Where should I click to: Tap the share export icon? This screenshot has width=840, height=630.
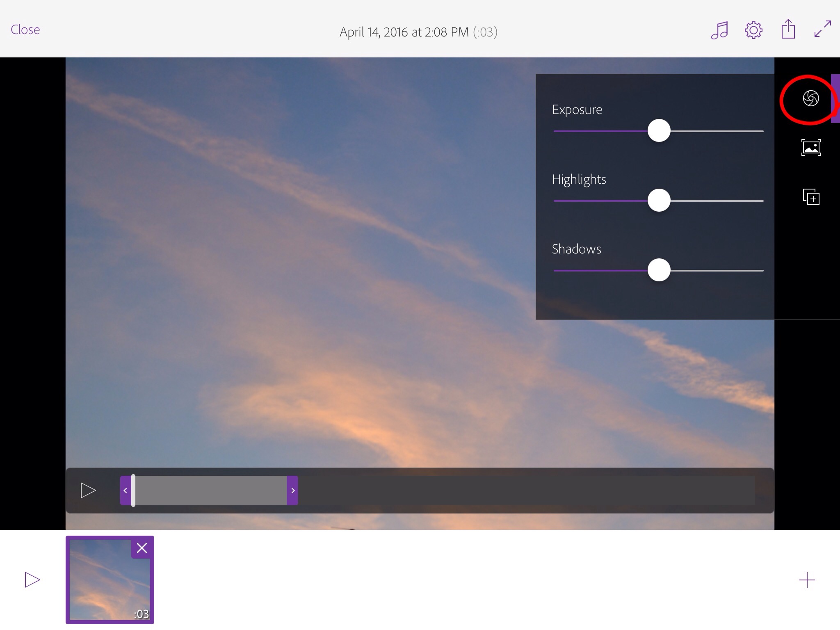click(x=788, y=30)
